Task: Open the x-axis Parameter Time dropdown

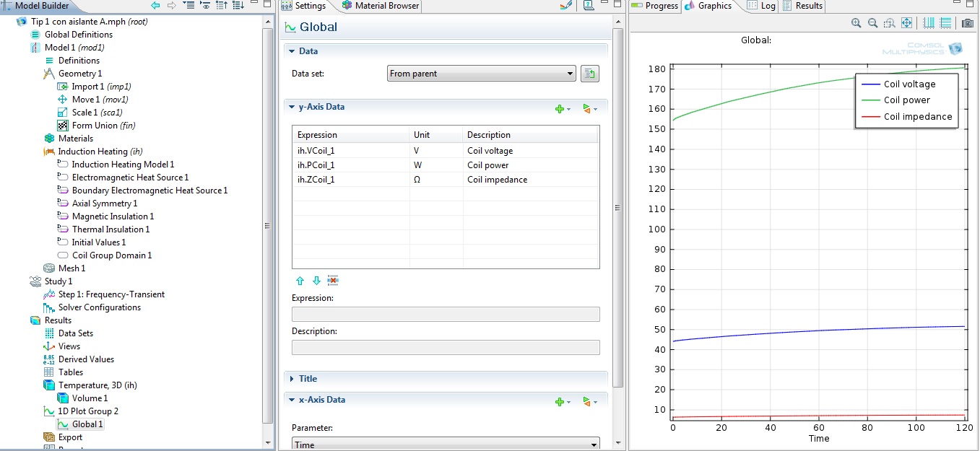Action: tap(446, 445)
